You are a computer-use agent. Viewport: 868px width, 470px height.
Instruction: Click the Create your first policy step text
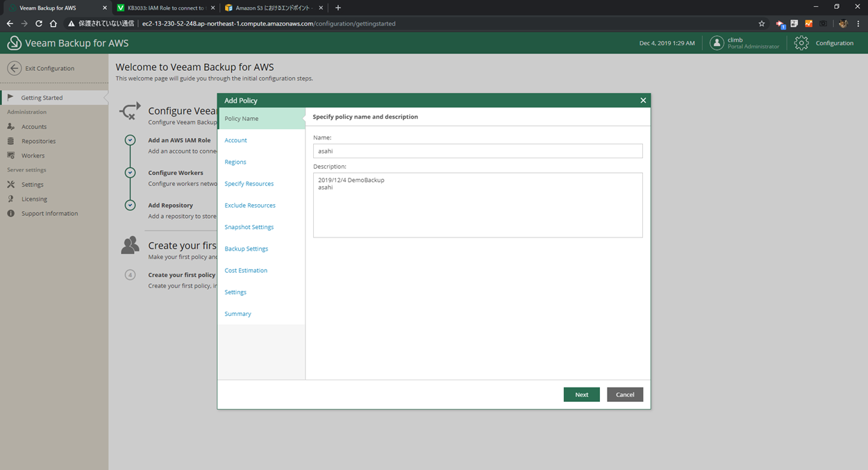181,275
